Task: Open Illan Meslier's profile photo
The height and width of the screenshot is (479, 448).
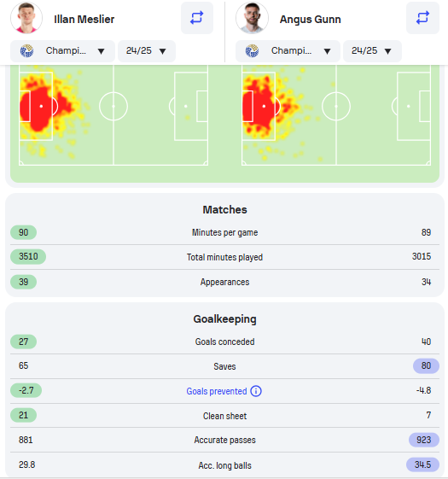Action: [x=26, y=18]
